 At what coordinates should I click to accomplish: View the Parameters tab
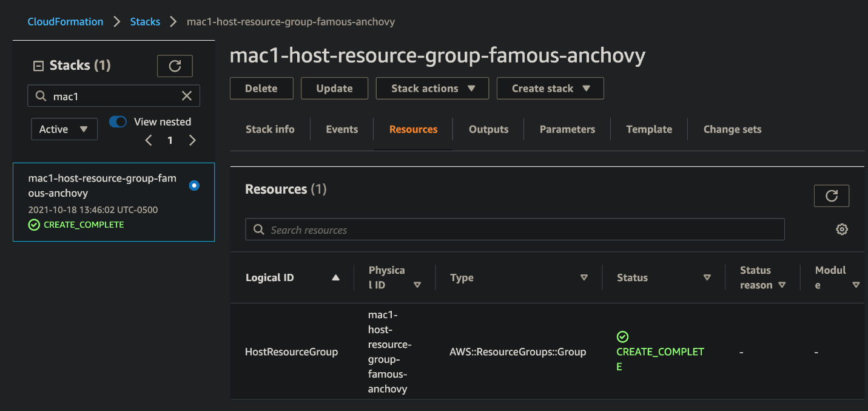pos(568,129)
